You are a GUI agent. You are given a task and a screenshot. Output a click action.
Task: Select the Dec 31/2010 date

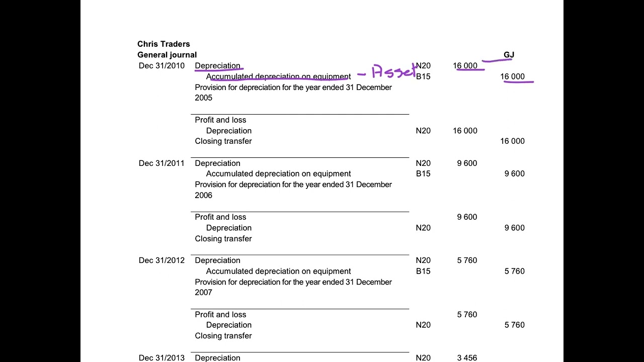[162, 66]
